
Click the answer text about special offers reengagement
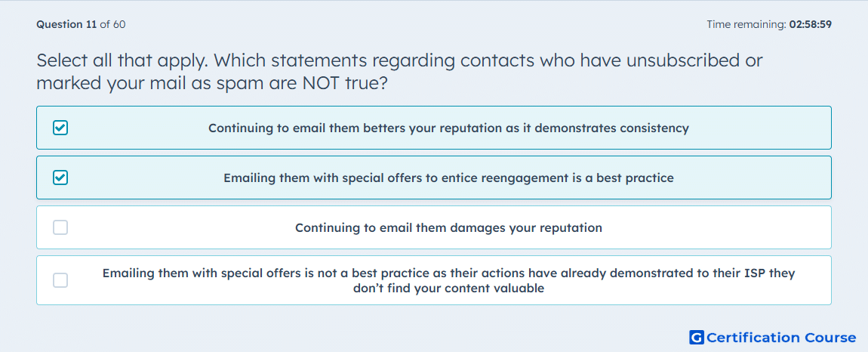[x=448, y=178]
